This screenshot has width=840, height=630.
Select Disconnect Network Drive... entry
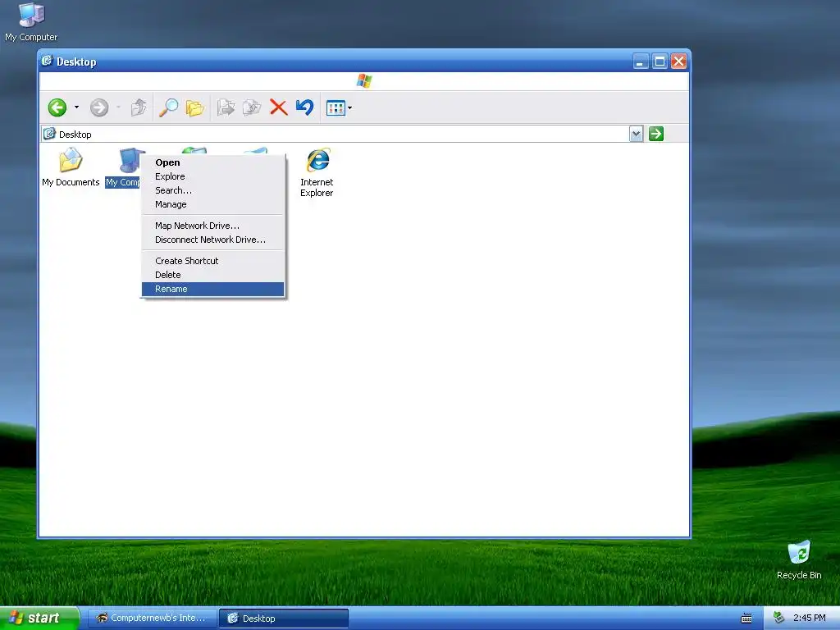(212, 240)
